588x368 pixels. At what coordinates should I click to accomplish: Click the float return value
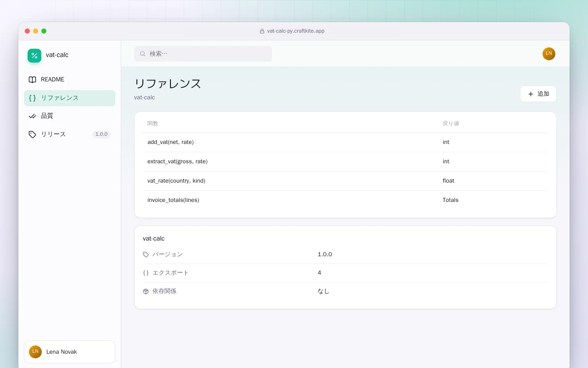448,181
